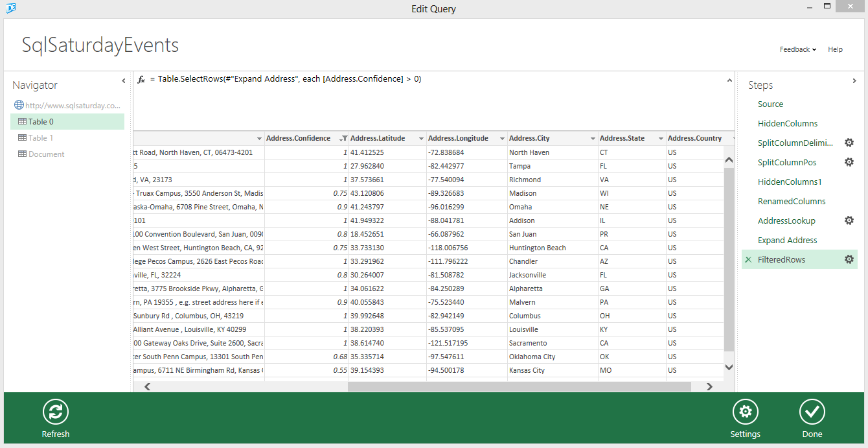Viewport: 868px width, 448px height.
Task: Click the table icon next to Document
Action: click(22, 154)
